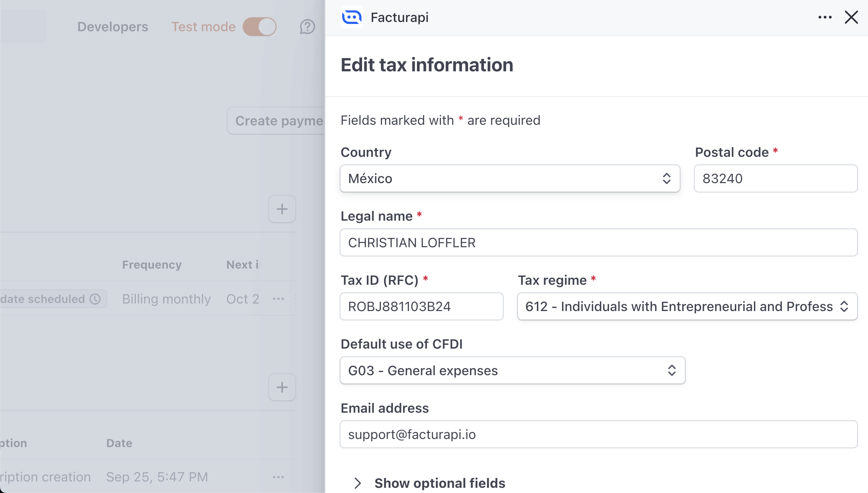Close the Facturapi panel
The width and height of the screenshot is (868, 493).
click(x=852, y=17)
